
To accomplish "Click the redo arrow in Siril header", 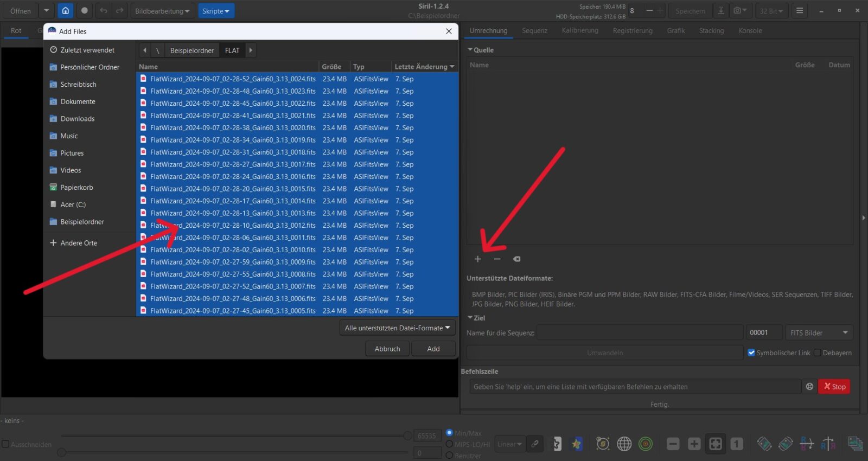I will [x=119, y=11].
